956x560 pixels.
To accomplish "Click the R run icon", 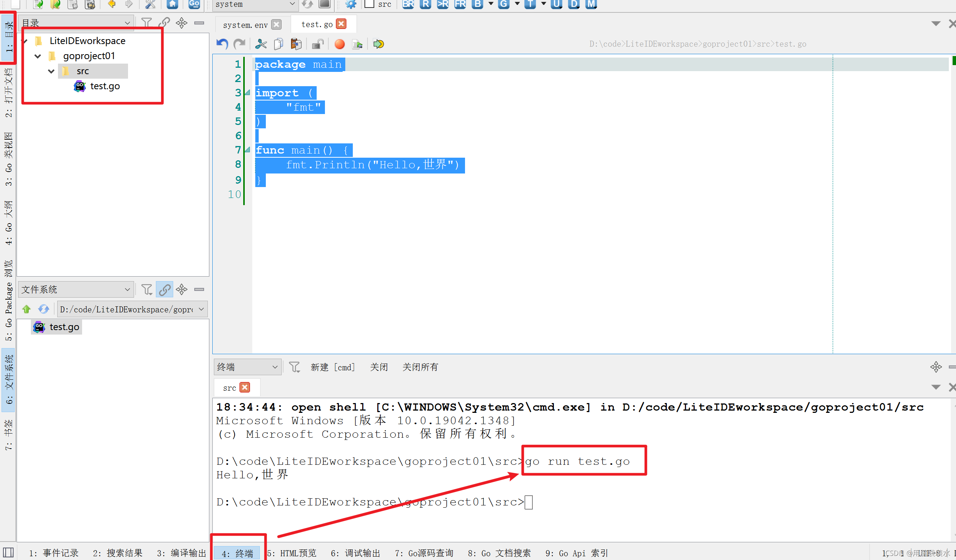I will click(425, 4).
